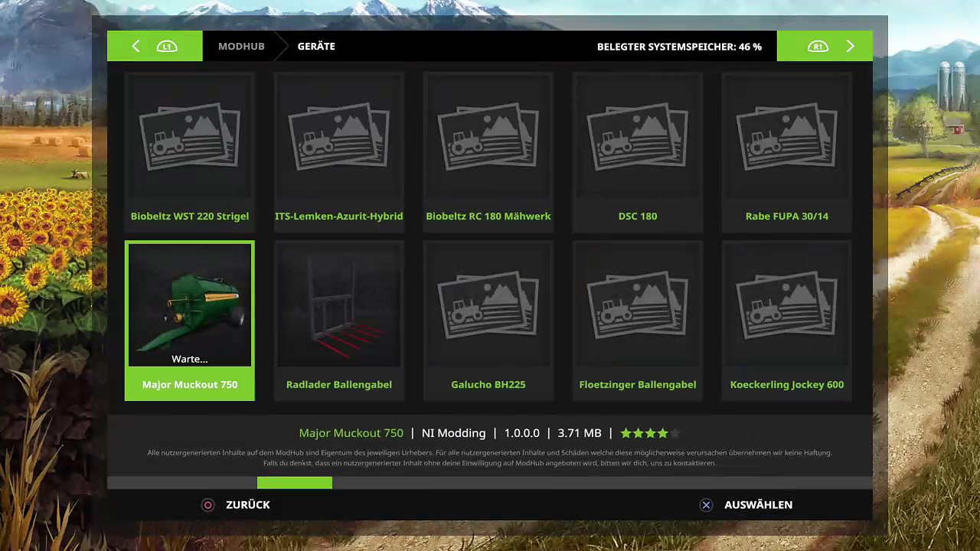Select the DSC 180 placeholder image

pos(638,138)
